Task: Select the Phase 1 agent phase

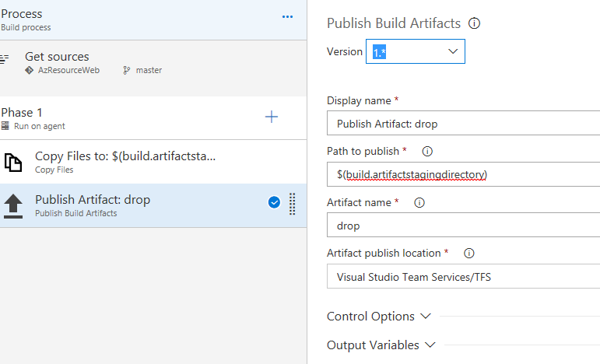Action: pyautogui.click(x=117, y=117)
